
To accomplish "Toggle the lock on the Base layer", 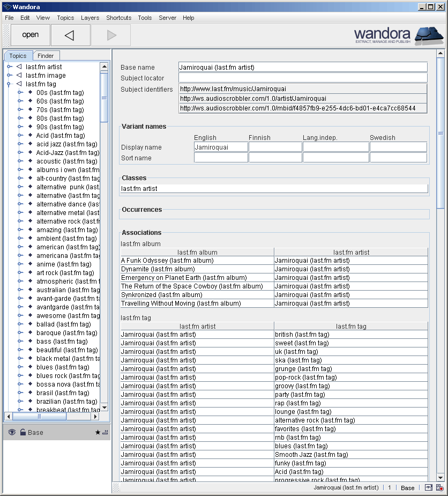I will tap(23, 432).
